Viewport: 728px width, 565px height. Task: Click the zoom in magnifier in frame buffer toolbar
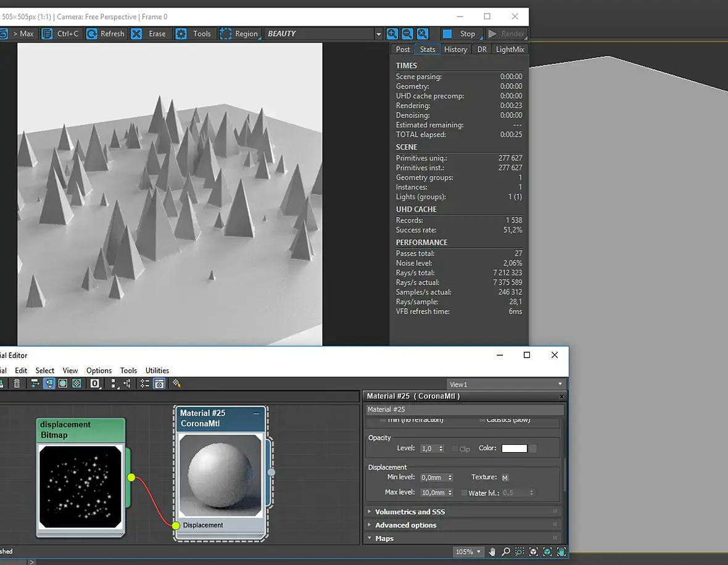[392, 34]
